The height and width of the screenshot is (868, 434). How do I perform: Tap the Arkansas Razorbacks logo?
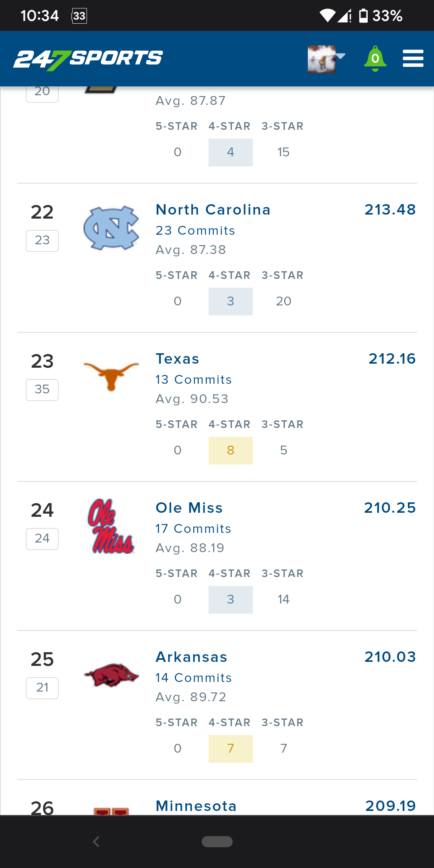(111, 675)
